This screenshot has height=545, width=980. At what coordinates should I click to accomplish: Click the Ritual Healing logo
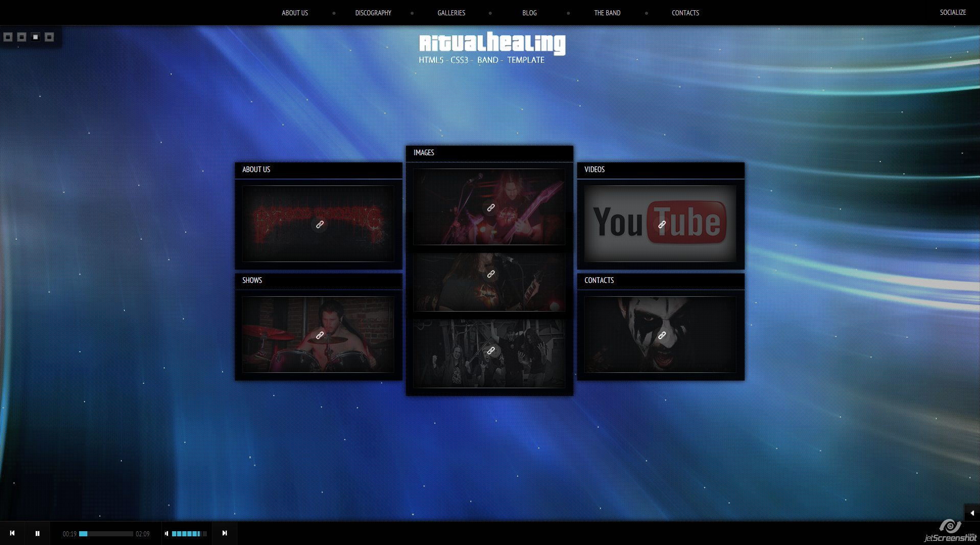pyautogui.click(x=492, y=43)
